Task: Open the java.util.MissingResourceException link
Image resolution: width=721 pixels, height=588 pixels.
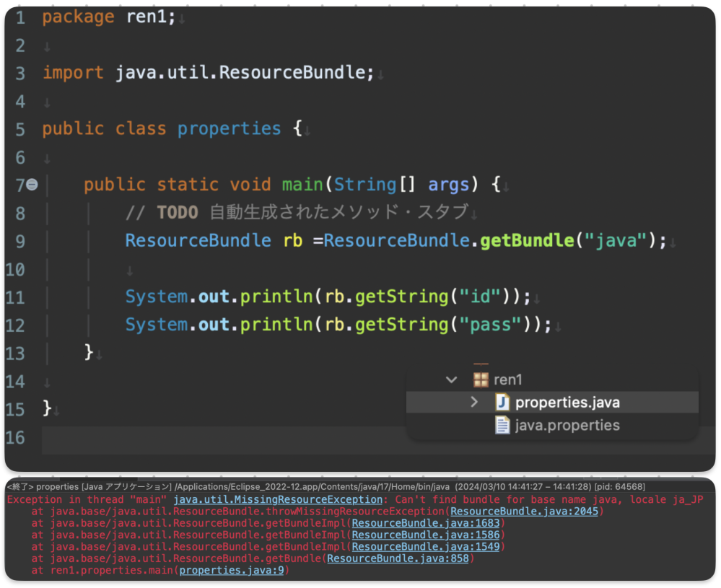Action: point(278,499)
